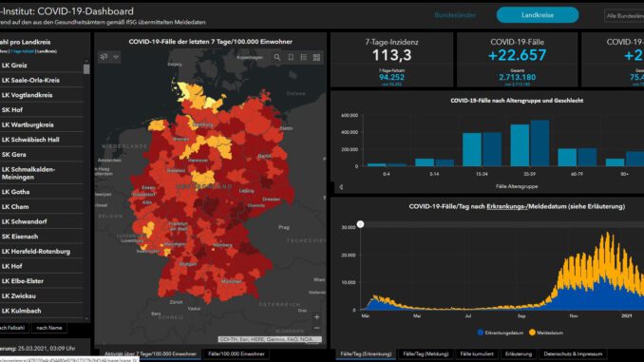
Task: Show the map legend list icon
Action: [304, 58]
